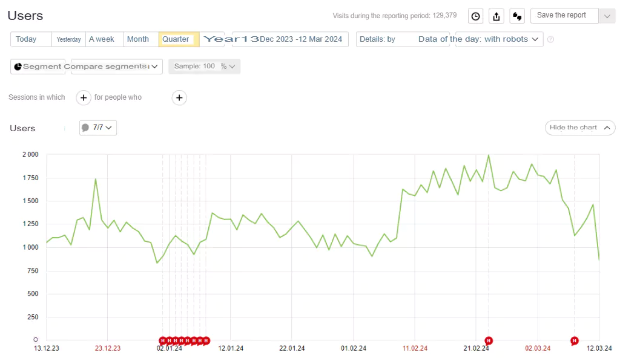Add a condition after Sessions in which
The height and width of the screenshot is (364, 620).
pyautogui.click(x=84, y=97)
